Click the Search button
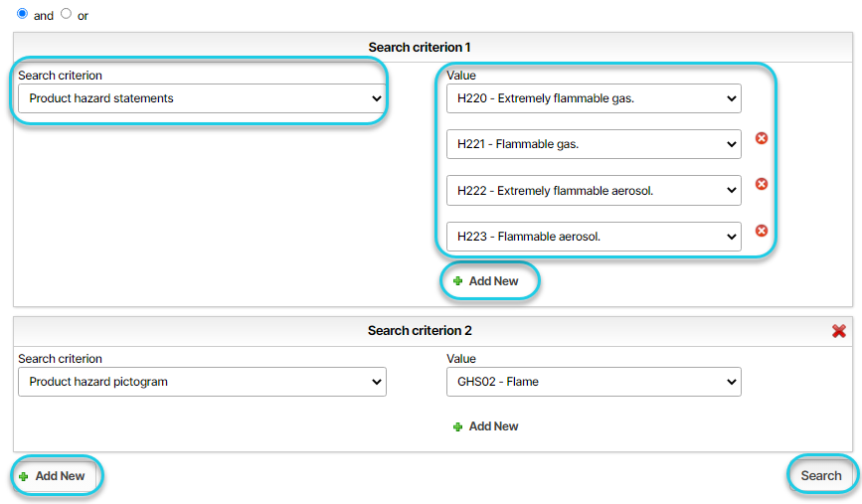The image size is (862, 504). [821, 476]
